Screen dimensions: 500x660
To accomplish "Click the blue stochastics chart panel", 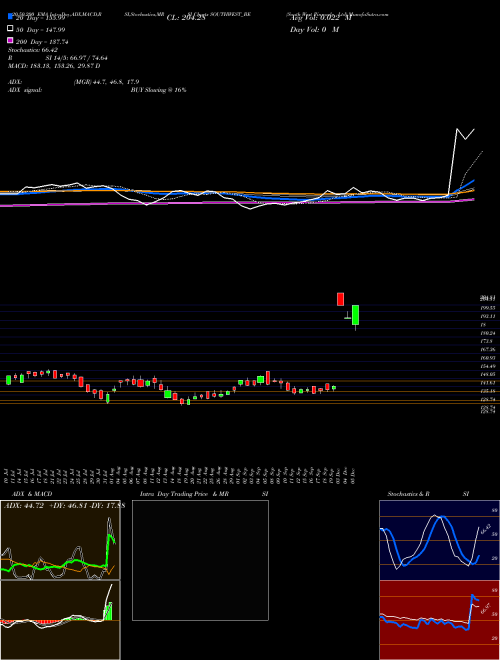I will 439,540.
